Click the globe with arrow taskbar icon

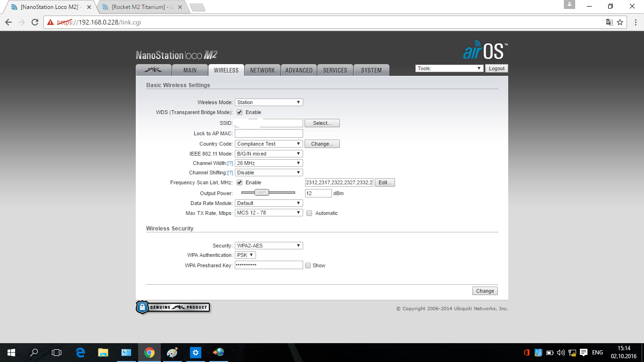219,352
